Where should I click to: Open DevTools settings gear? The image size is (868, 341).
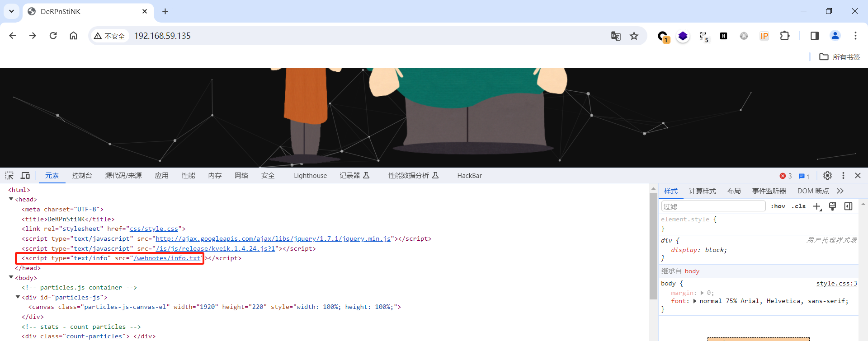pyautogui.click(x=827, y=176)
